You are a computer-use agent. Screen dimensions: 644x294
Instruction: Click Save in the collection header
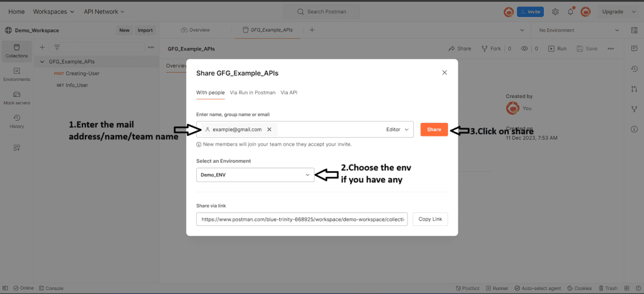(587, 49)
